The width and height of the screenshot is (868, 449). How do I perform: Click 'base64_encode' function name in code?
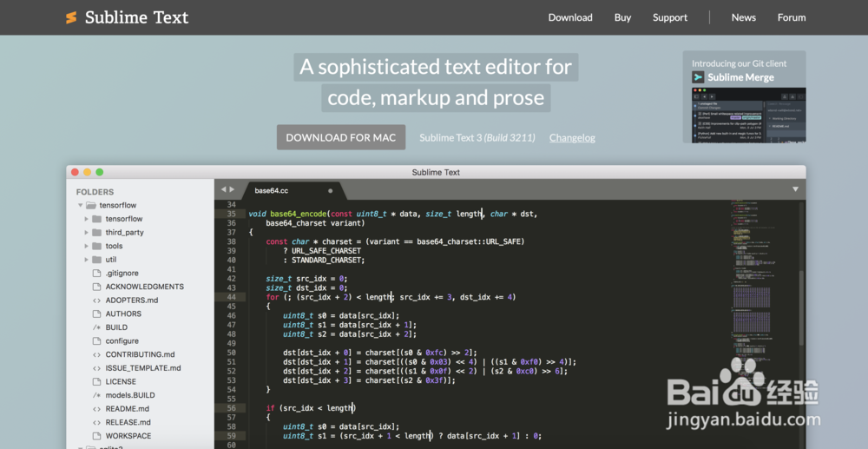point(299,214)
